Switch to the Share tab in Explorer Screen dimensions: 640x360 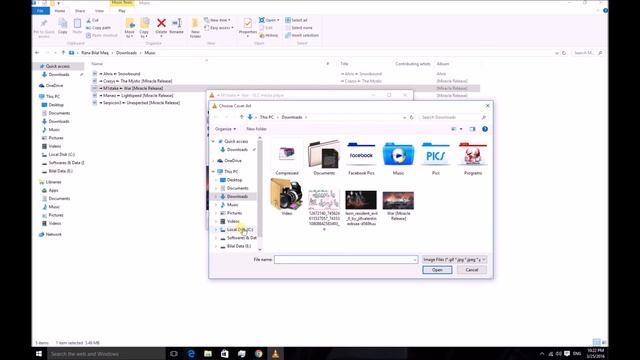(x=80, y=11)
